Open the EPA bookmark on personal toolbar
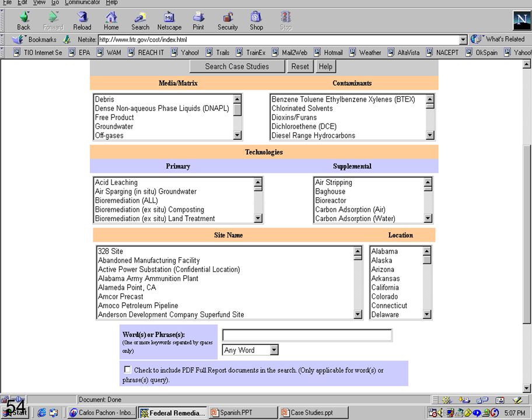The image size is (532, 420). (x=80, y=52)
